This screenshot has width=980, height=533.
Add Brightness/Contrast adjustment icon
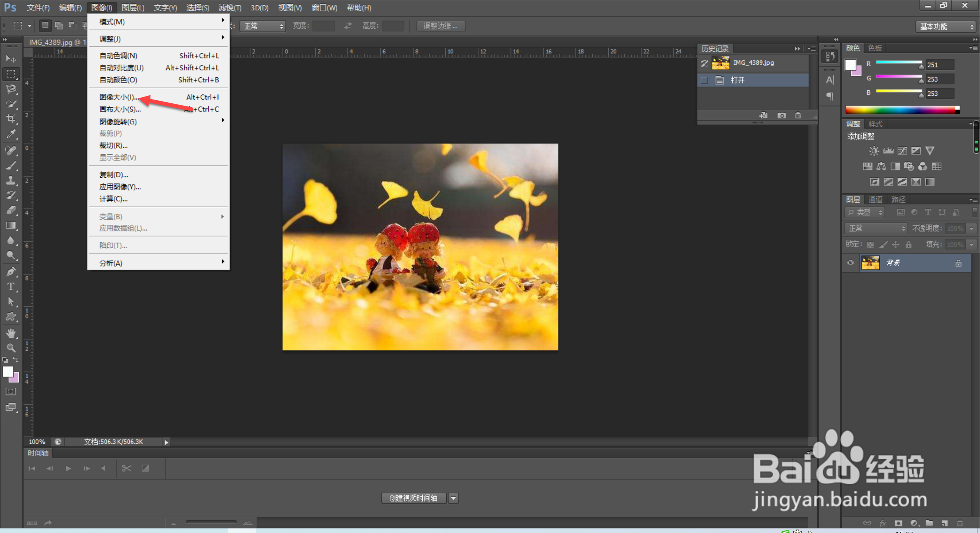[x=874, y=150]
